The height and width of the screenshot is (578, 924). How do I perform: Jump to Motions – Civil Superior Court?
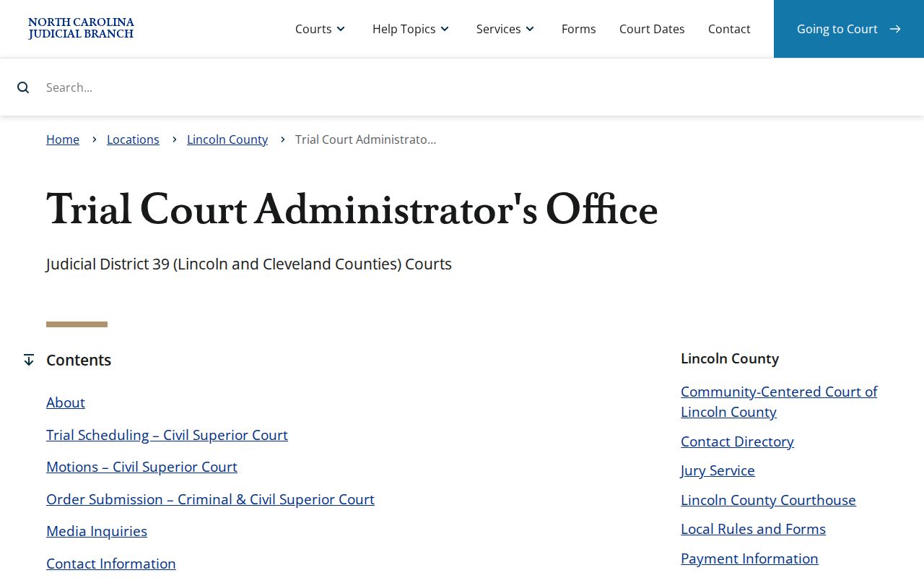pos(141,467)
